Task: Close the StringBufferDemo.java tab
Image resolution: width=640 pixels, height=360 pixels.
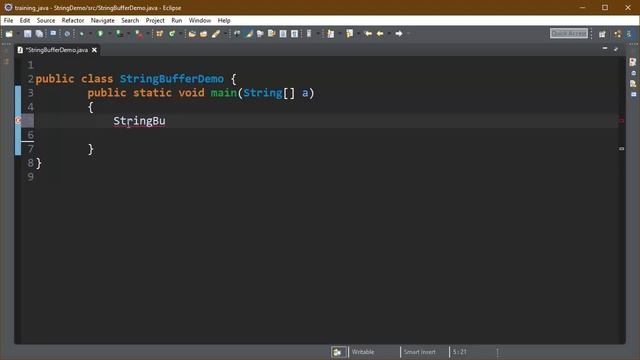Action: [x=94, y=50]
